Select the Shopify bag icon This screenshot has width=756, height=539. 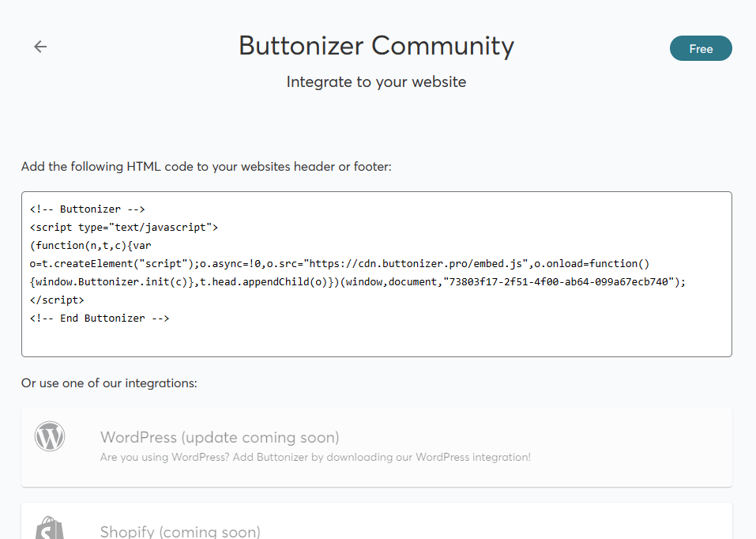[x=50, y=528]
